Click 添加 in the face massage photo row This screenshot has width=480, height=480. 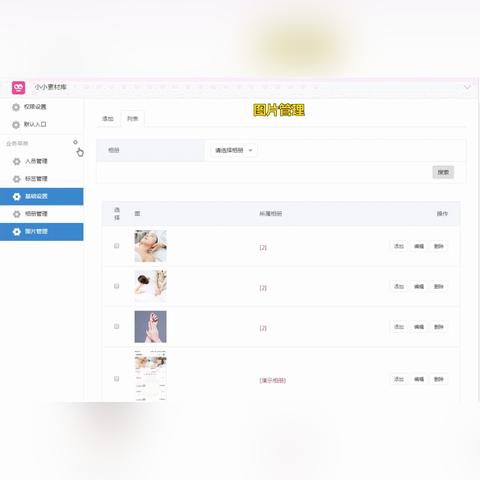click(399, 246)
